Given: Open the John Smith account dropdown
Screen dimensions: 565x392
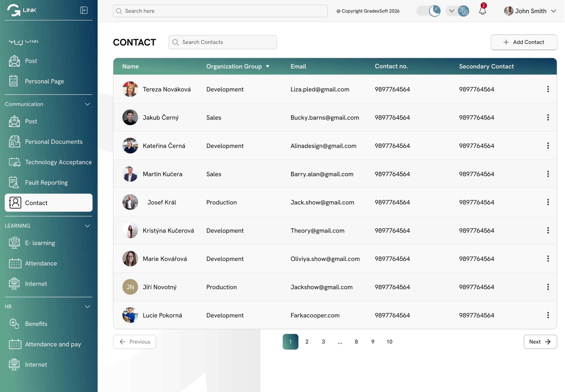Looking at the screenshot, I should point(553,11).
